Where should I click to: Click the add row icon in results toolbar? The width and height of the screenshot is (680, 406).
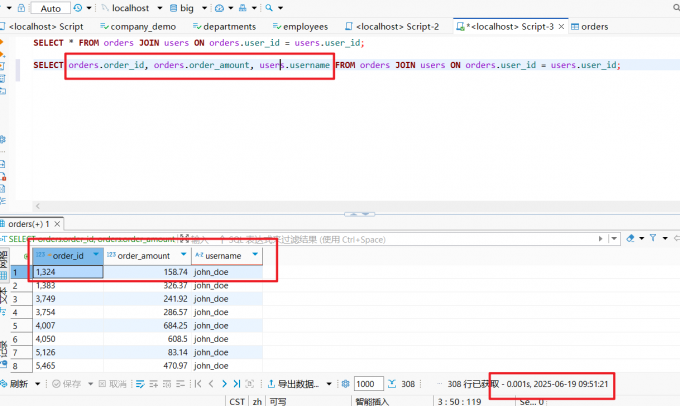[x=154, y=384]
